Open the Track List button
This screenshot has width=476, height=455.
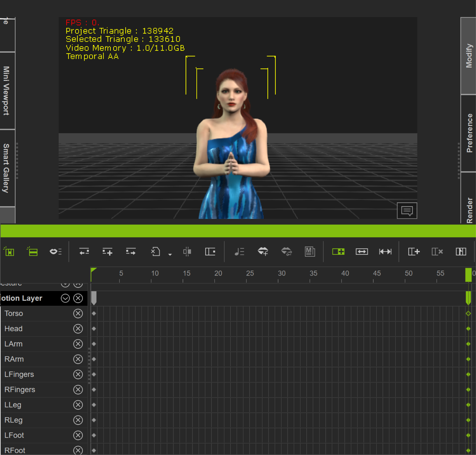[9, 252]
